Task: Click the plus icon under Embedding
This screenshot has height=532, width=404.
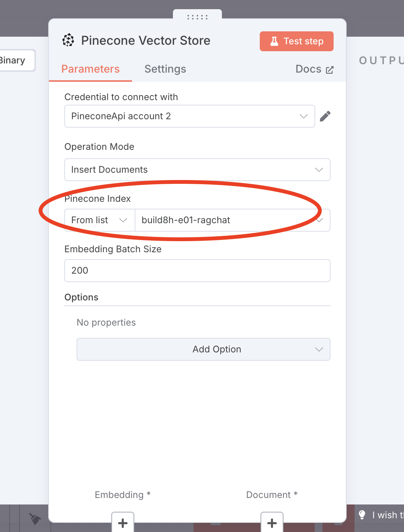Action: (123, 522)
